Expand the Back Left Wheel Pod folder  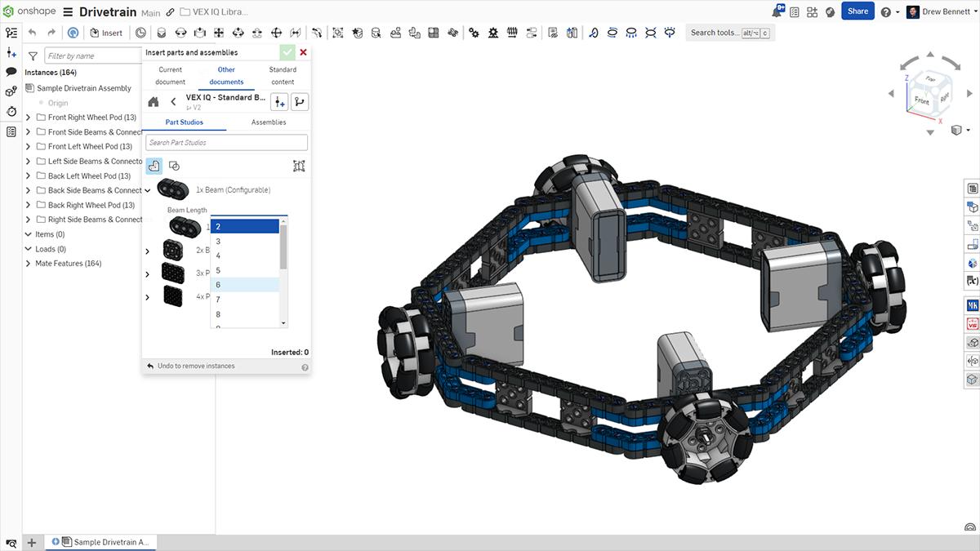28,176
